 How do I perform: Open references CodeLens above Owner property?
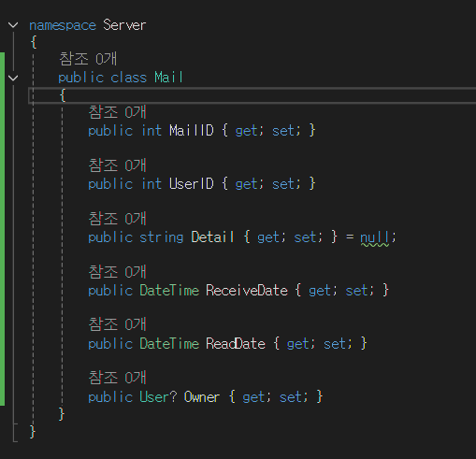117,378
